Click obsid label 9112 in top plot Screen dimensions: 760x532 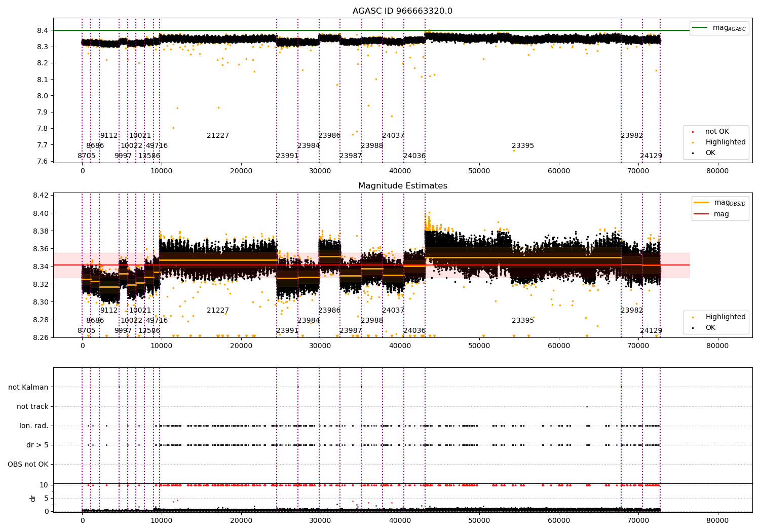point(109,136)
